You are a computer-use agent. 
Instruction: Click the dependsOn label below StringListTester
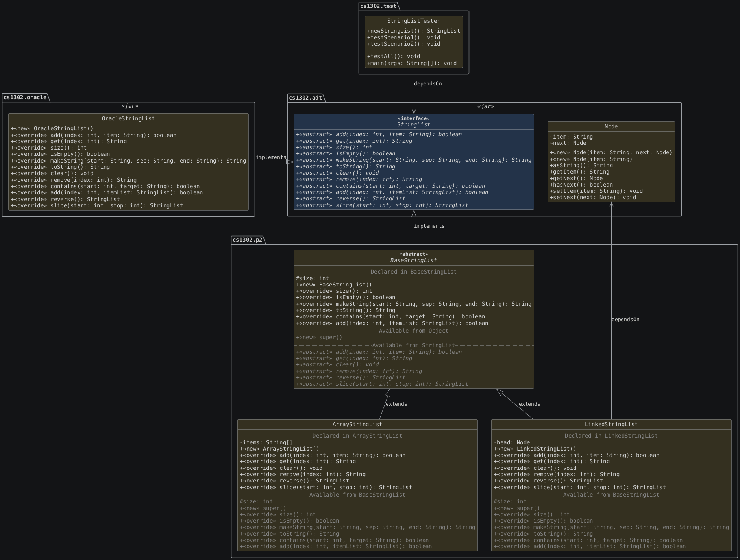428,84
